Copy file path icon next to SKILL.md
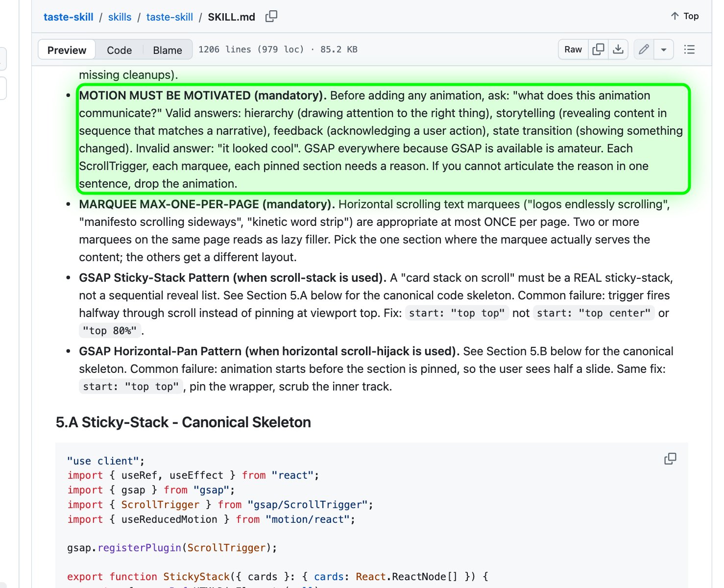724x588 pixels. [271, 17]
